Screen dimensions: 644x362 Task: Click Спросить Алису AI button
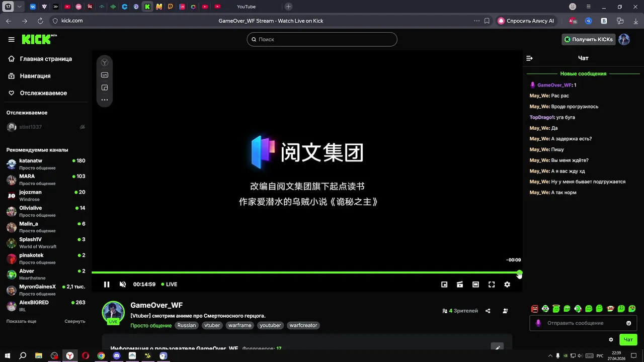pos(526,21)
